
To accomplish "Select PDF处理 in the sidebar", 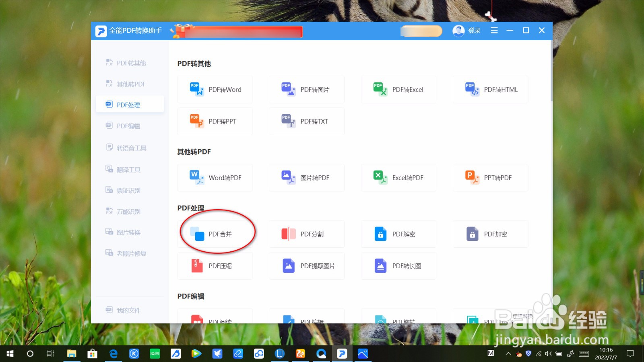I will click(x=130, y=105).
